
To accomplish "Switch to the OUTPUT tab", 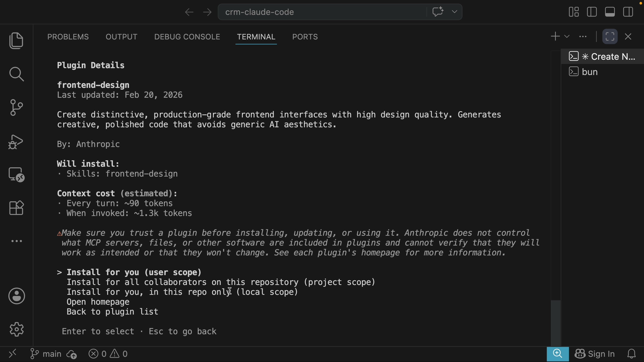I will 122,37.
